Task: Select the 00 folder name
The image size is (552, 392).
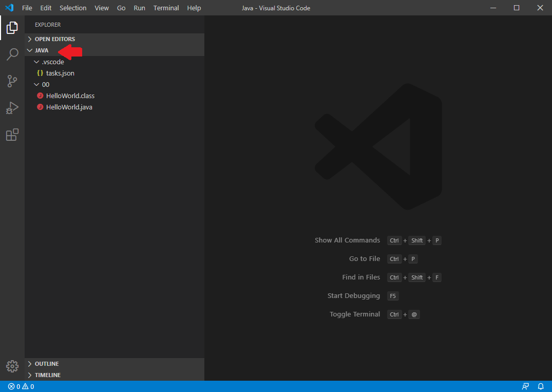Action: click(x=46, y=85)
